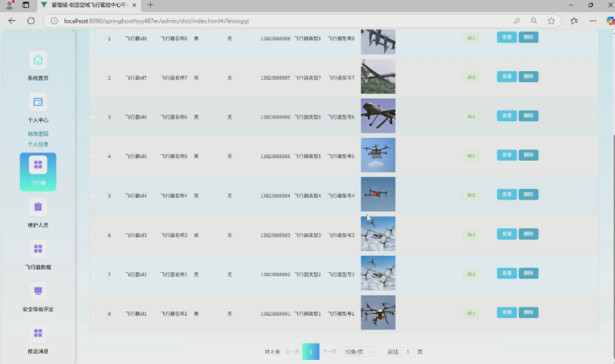The height and width of the screenshot is (364, 615).
Task: Open delivery drone thumbnail in row 飞行器id5
Action: click(378, 155)
